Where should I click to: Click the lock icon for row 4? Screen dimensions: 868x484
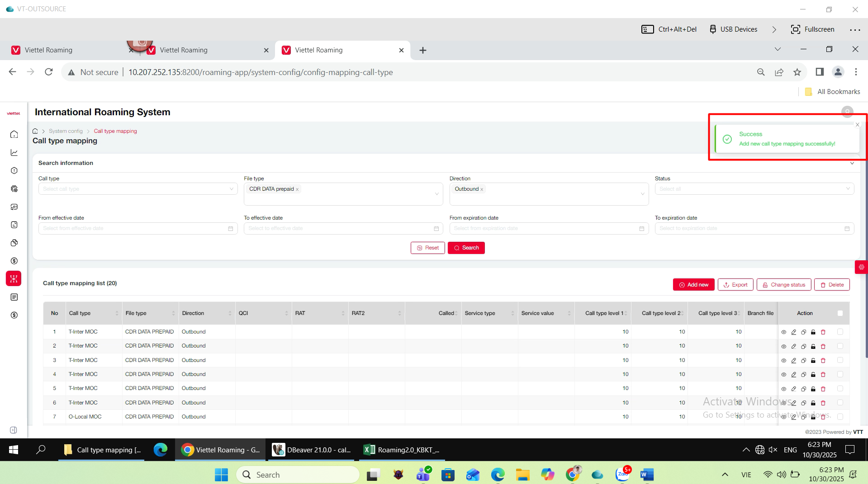(813, 375)
